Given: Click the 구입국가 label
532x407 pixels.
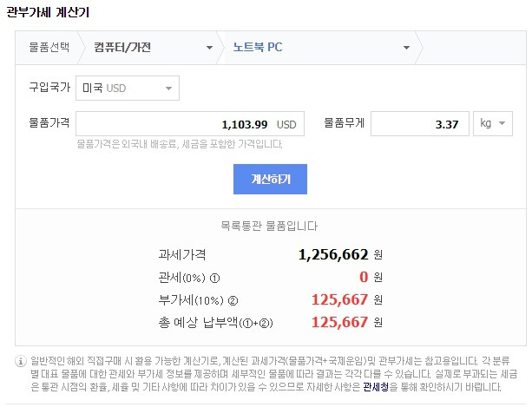Looking at the screenshot, I should (49, 87).
